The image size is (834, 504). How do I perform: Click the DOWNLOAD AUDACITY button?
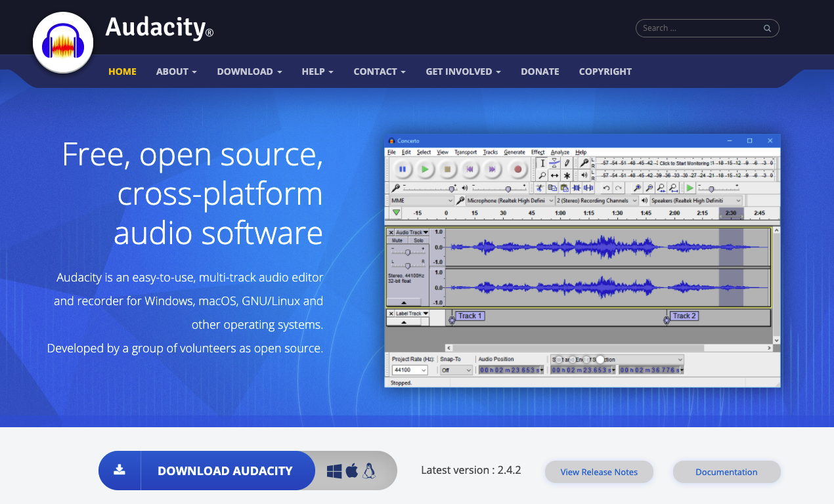point(207,471)
